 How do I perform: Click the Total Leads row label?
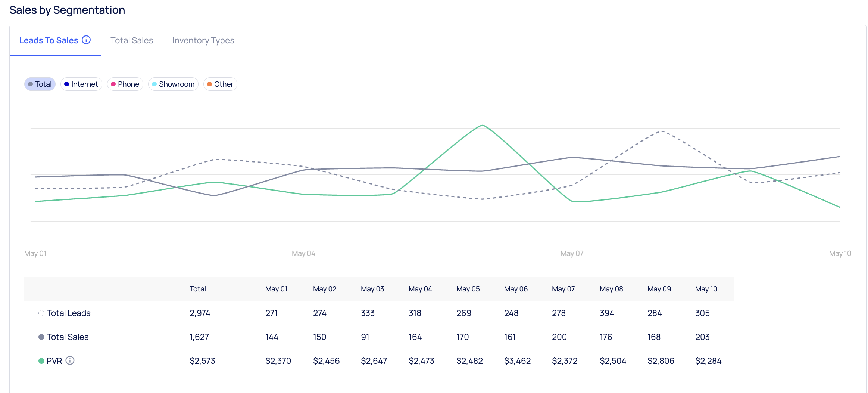(69, 313)
